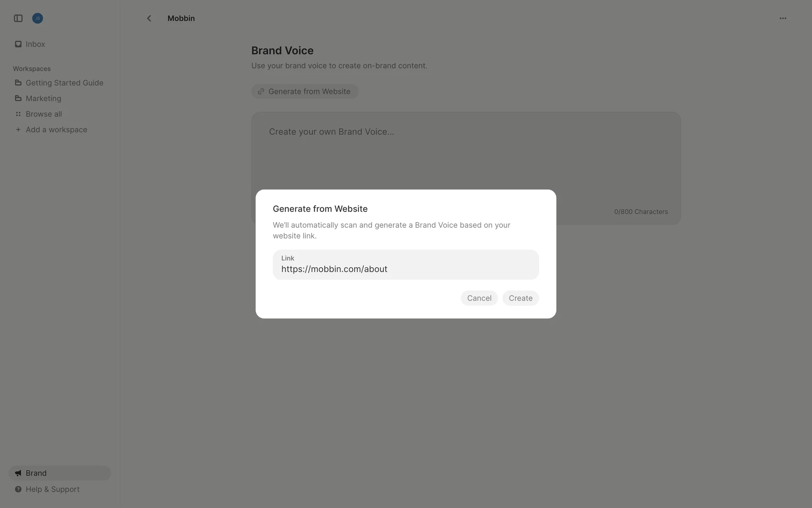Image resolution: width=812 pixels, height=508 pixels.
Task: Click the Inbox tray icon
Action: [x=18, y=44]
